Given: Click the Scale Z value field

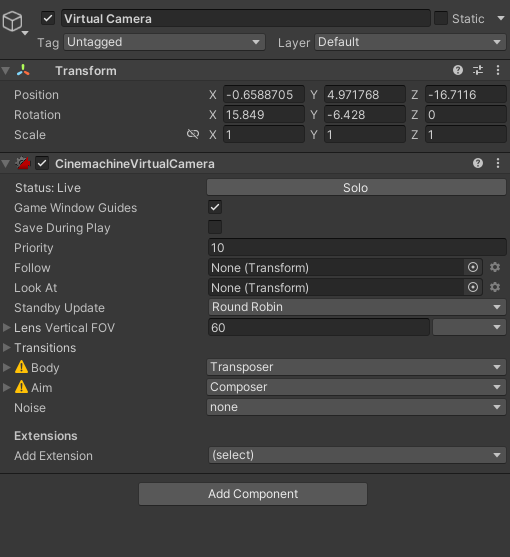Looking at the screenshot, I should [x=466, y=134].
